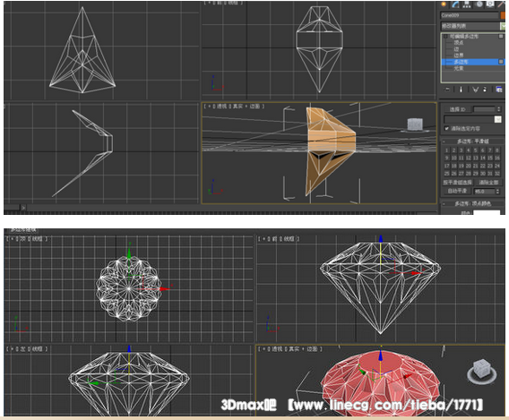The image size is (509, 420).
Task: Open the orange object color swatch
Action: pos(503,15)
